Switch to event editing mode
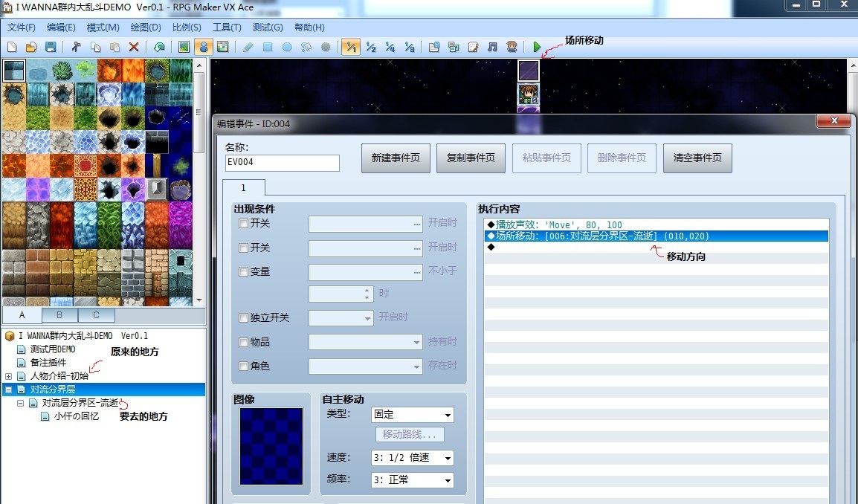858x504 pixels. point(204,47)
